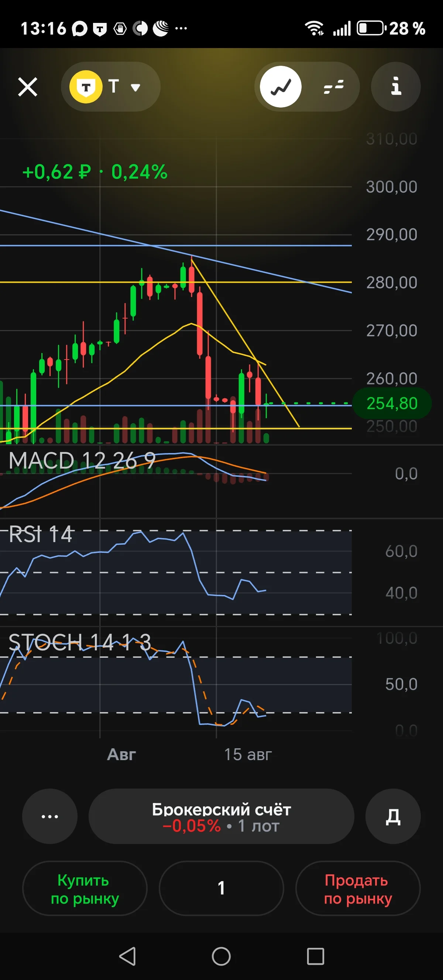
Task: Tap the yellow T-Bank shield logo
Action: 86,87
